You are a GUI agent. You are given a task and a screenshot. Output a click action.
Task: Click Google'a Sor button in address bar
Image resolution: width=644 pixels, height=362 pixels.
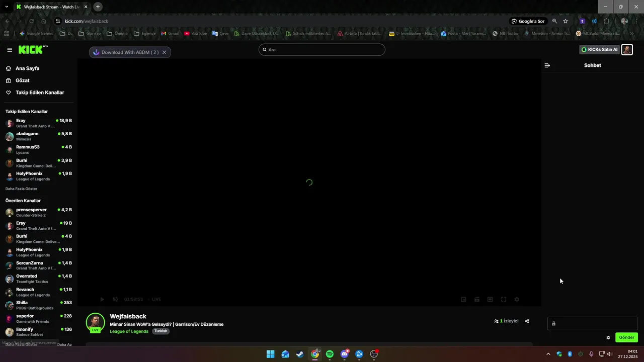click(x=528, y=21)
